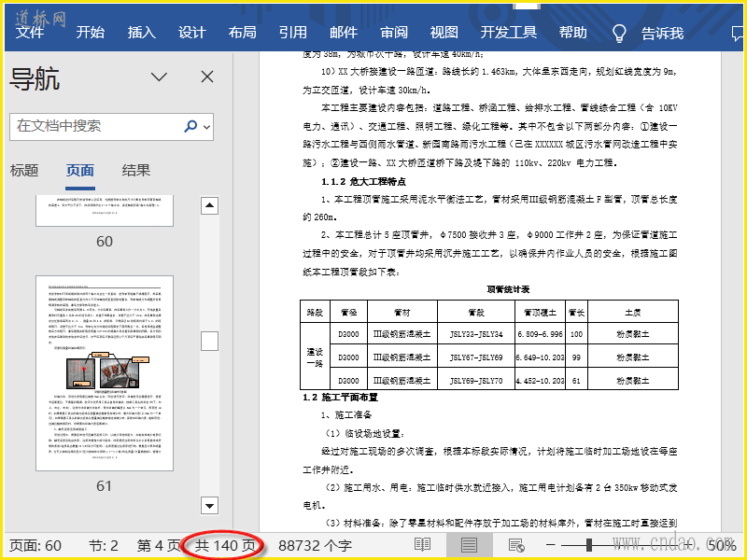
Task: Select the 审阅 ribbon tab
Action: pyautogui.click(x=394, y=33)
